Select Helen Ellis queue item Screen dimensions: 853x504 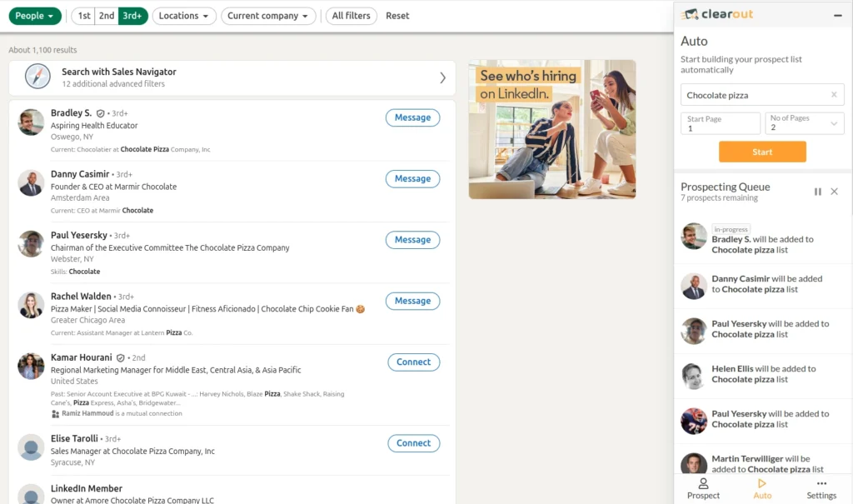coord(763,375)
